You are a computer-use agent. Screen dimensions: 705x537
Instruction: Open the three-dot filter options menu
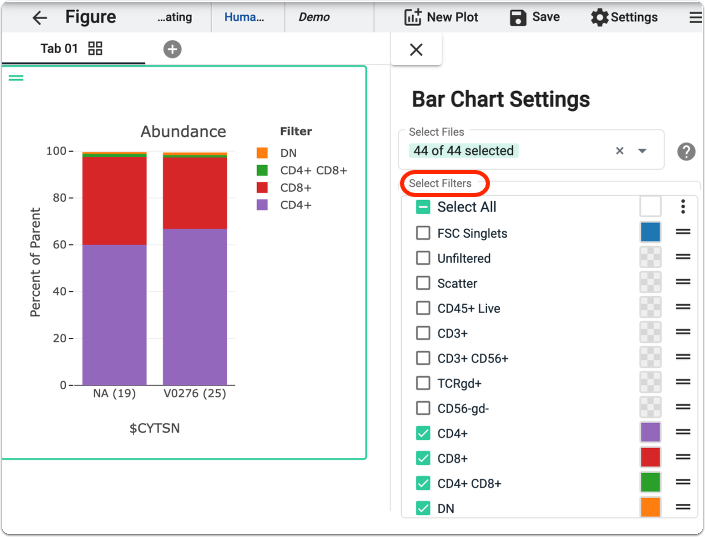point(683,206)
